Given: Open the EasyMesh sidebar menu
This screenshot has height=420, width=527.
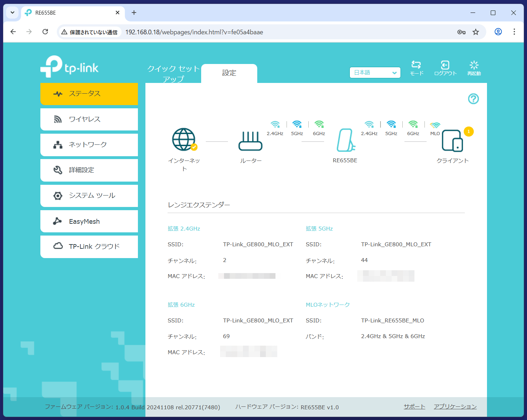Looking at the screenshot, I should point(89,221).
